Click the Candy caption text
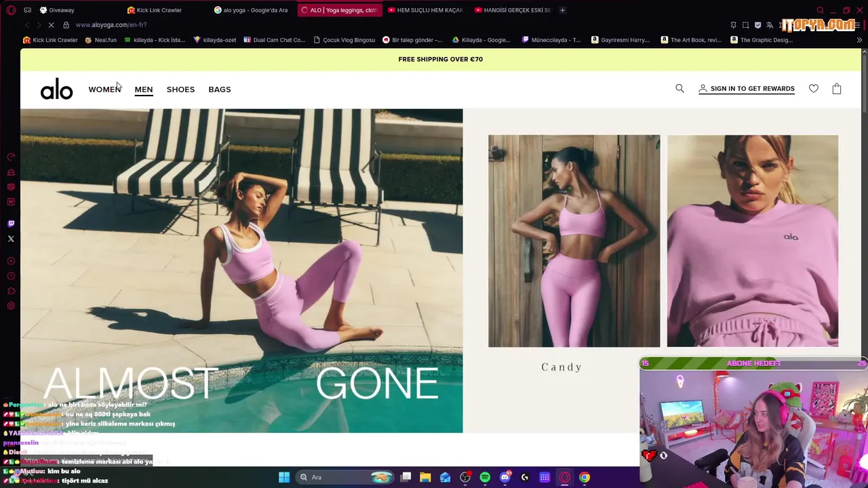This screenshot has height=488, width=868. (x=562, y=367)
